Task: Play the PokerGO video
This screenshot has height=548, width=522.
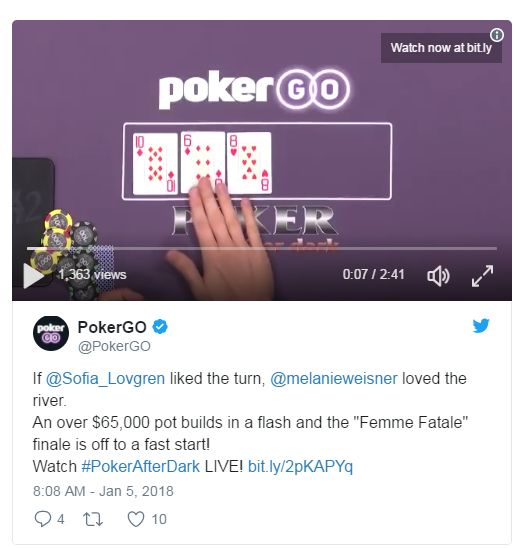Action: (x=33, y=275)
